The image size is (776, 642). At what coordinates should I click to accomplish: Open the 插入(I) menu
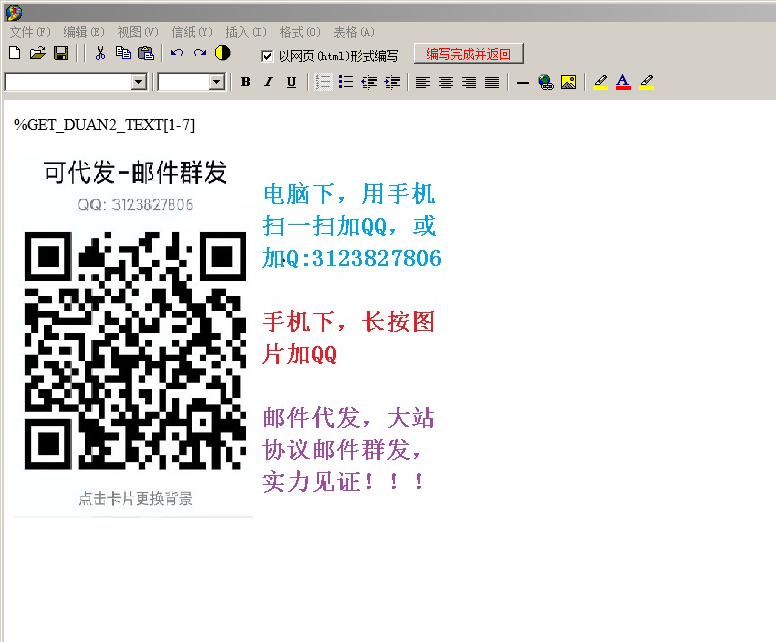[246, 32]
